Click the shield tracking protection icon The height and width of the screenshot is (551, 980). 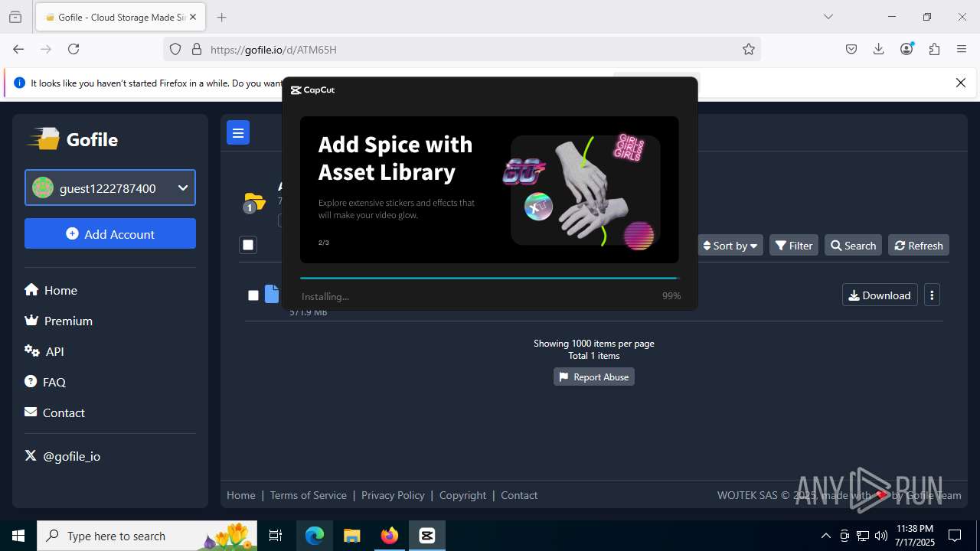(x=175, y=49)
